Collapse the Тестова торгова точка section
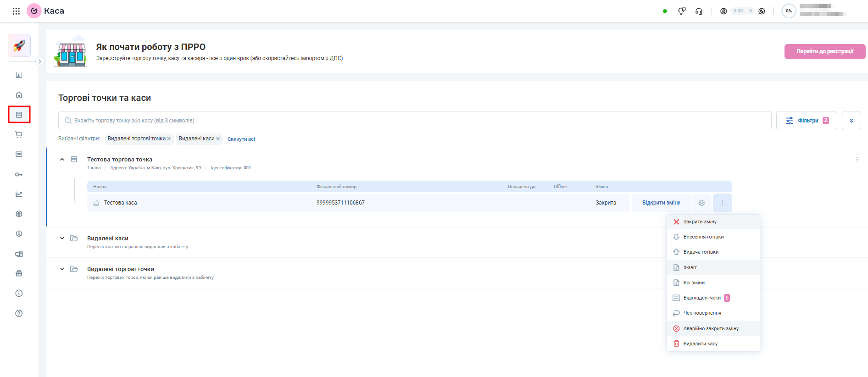 (x=62, y=160)
